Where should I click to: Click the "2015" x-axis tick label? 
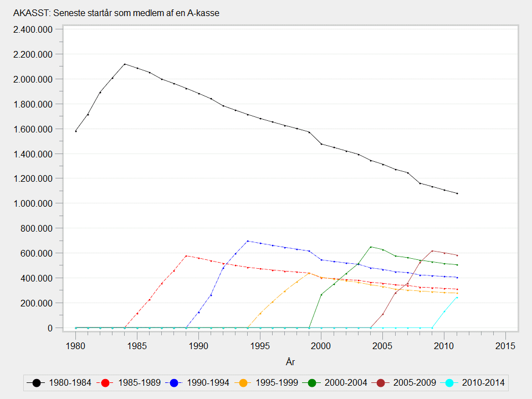[505, 346]
